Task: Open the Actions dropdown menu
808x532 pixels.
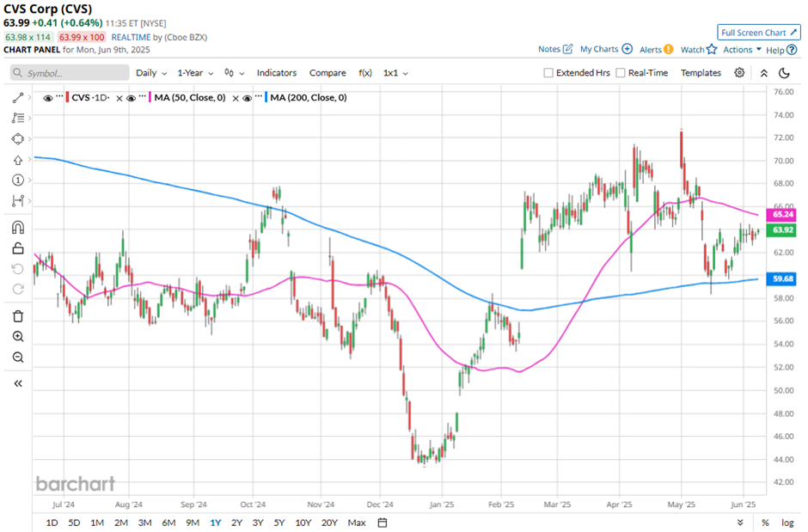Action: pos(742,50)
